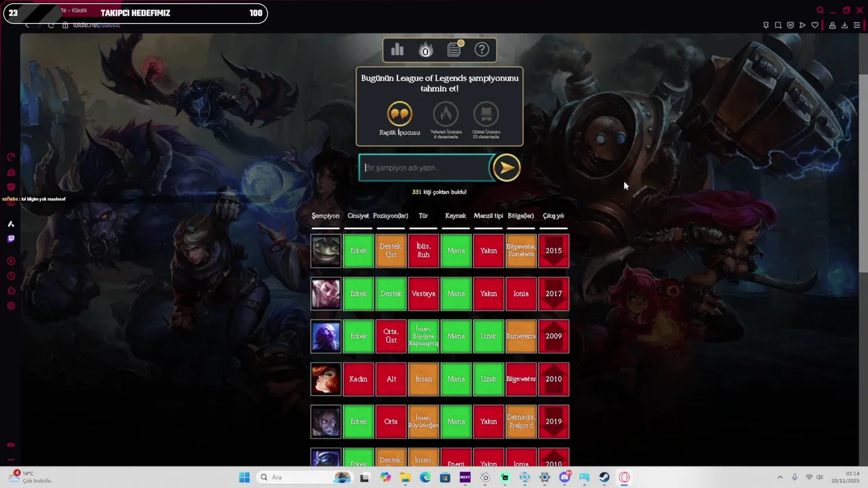Show hidden tray icons chevron
This screenshot has width=868, height=488.
click(780, 477)
